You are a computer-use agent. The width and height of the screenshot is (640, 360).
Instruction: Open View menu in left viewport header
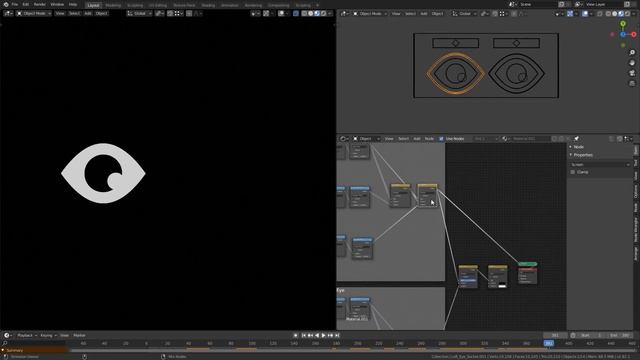pyautogui.click(x=60, y=13)
